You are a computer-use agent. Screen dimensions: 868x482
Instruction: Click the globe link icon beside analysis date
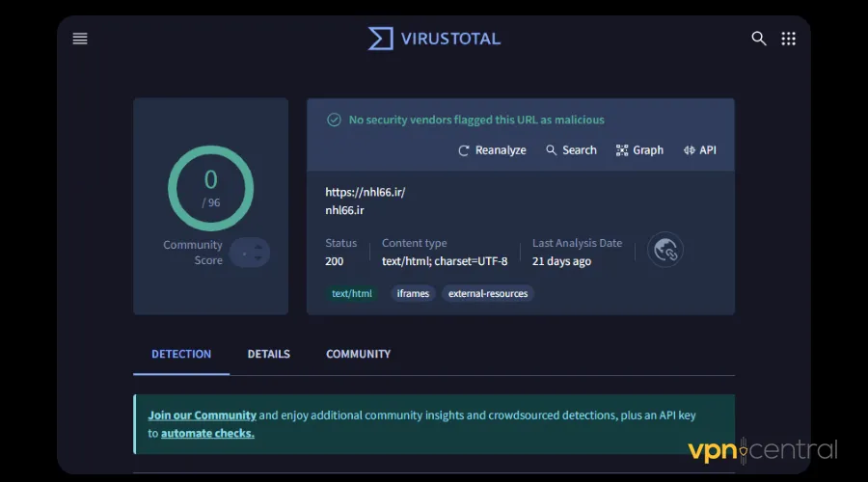tap(665, 250)
